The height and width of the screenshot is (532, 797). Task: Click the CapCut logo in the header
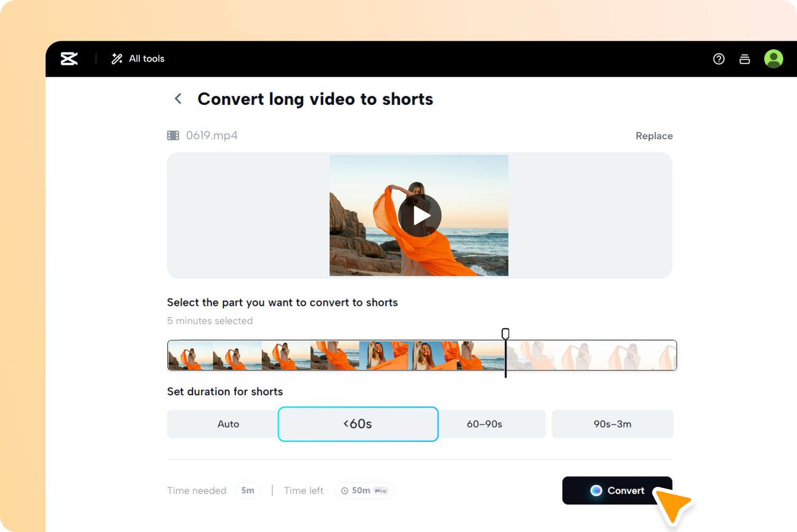coord(69,59)
